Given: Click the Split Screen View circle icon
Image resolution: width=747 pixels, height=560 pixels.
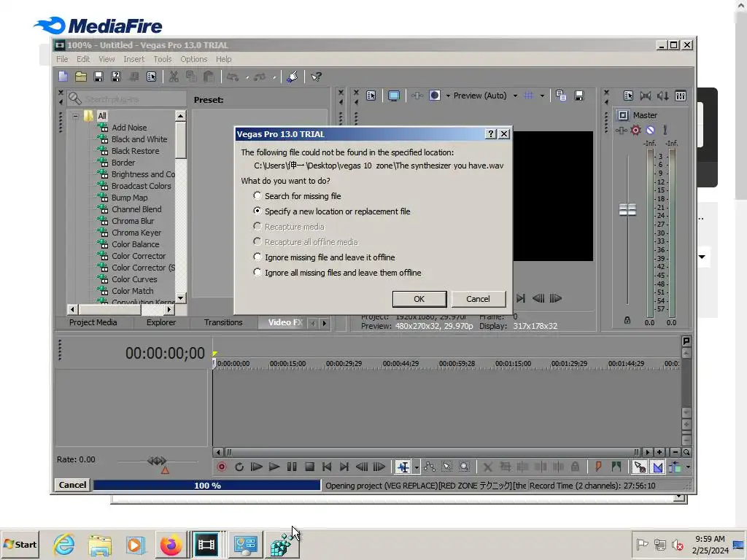Looking at the screenshot, I should tap(435, 96).
